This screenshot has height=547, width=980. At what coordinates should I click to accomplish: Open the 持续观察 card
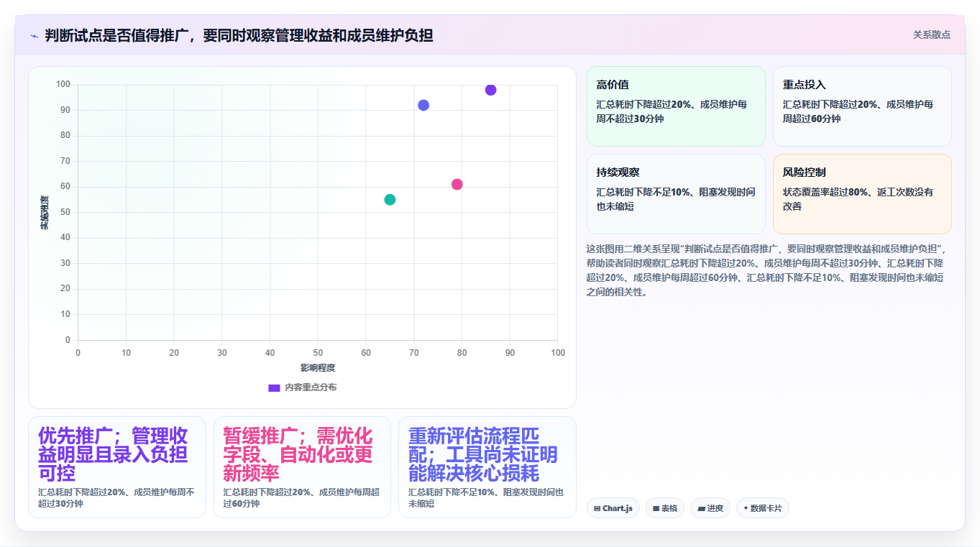coord(676,194)
